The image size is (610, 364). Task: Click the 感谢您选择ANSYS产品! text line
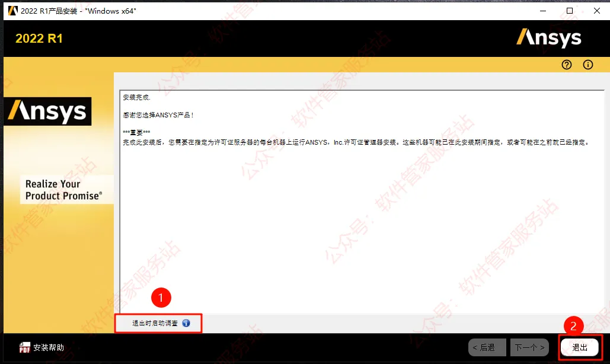click(x=158, y=115)
